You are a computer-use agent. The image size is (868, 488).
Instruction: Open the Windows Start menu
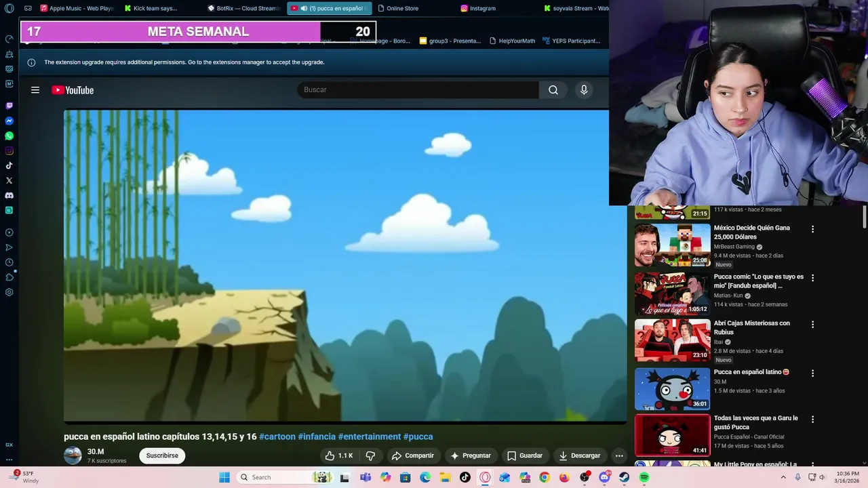pyautogui.click(x=224, y=477)
